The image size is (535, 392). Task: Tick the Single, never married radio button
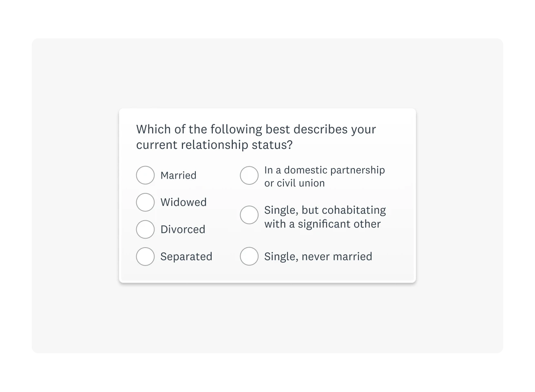[249, 257]
